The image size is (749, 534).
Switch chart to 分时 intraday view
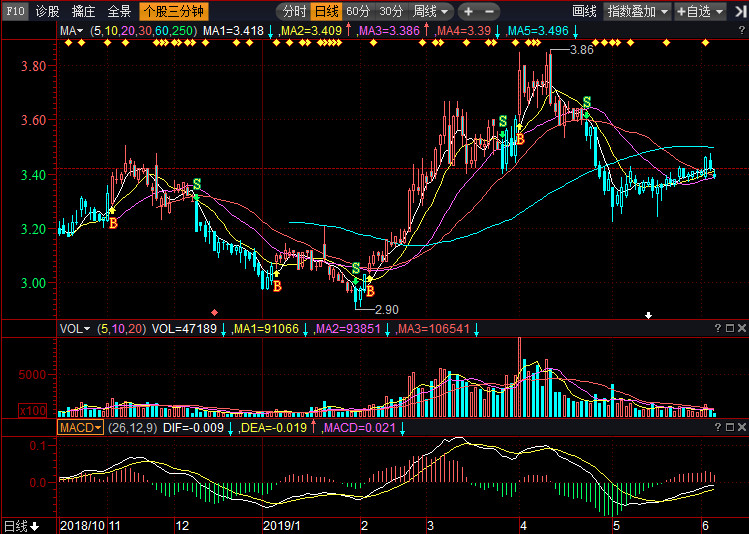tap(293, 12)
